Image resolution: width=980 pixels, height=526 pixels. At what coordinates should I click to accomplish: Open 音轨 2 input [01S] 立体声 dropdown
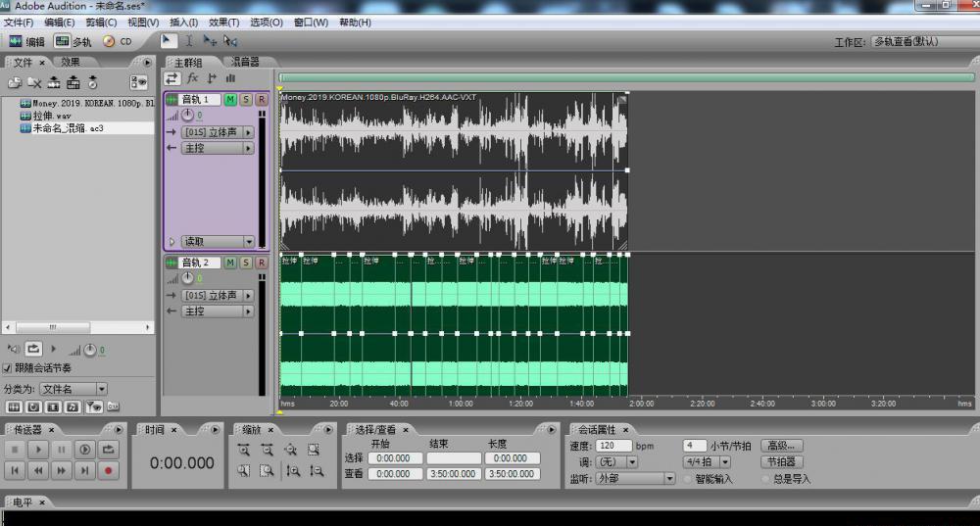click(218, 296)
